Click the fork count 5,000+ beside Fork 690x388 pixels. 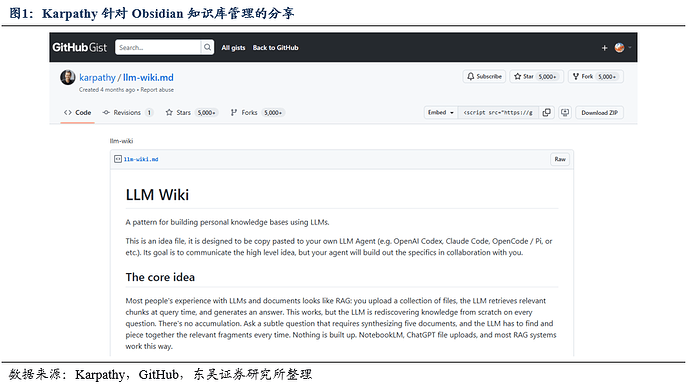[x=607, y=77]
